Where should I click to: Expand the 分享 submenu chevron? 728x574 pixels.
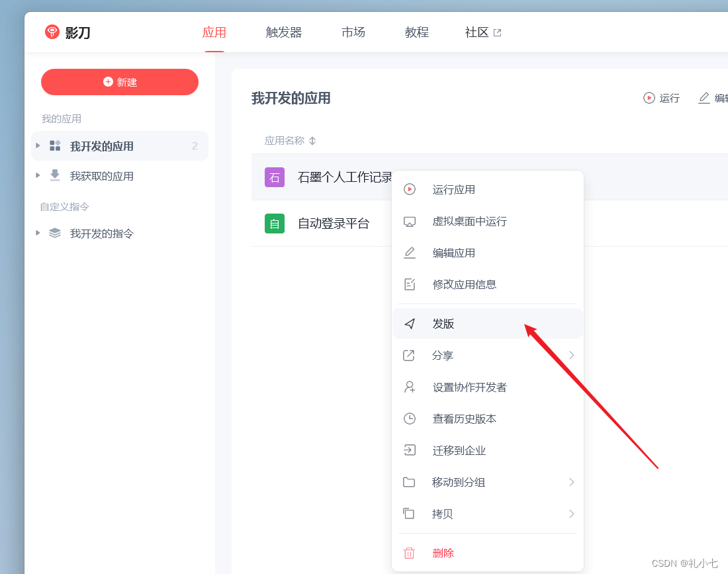[x=572, y=355]
